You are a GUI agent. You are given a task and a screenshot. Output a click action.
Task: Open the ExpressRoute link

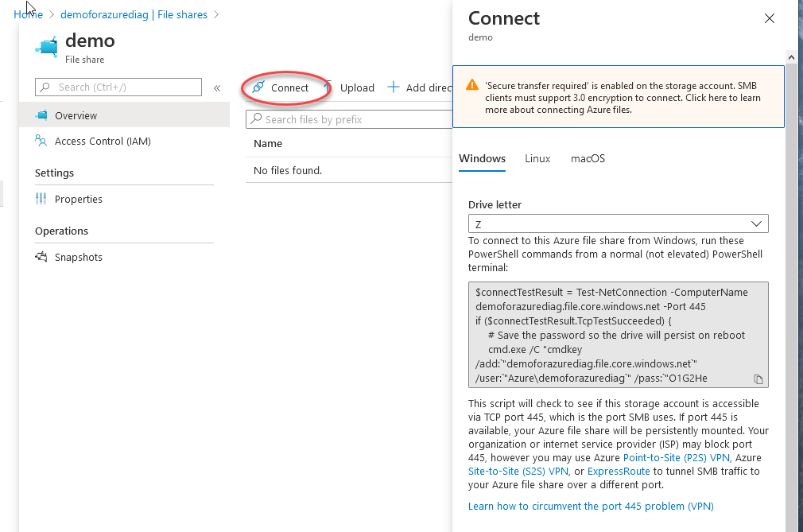click(619, 471)
